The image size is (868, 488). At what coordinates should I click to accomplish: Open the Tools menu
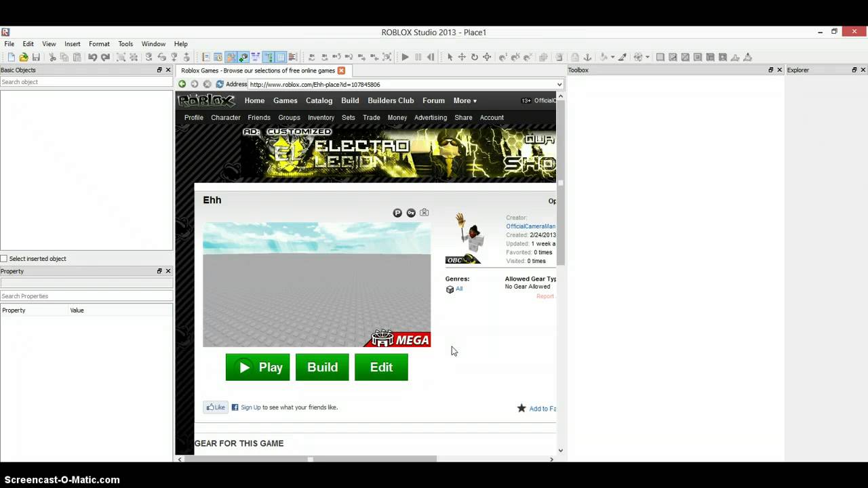coord(125,44)
